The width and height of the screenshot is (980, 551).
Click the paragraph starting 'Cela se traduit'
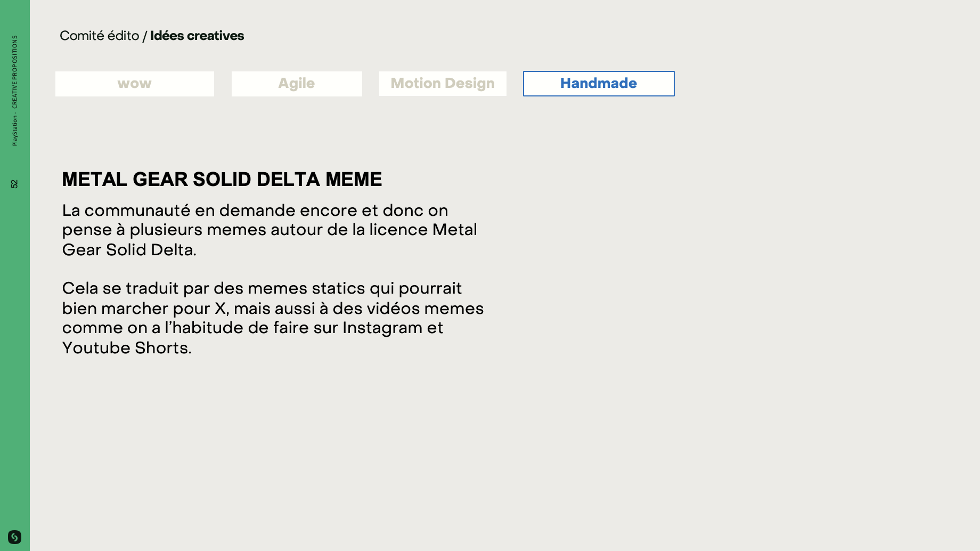pos(273,318)
